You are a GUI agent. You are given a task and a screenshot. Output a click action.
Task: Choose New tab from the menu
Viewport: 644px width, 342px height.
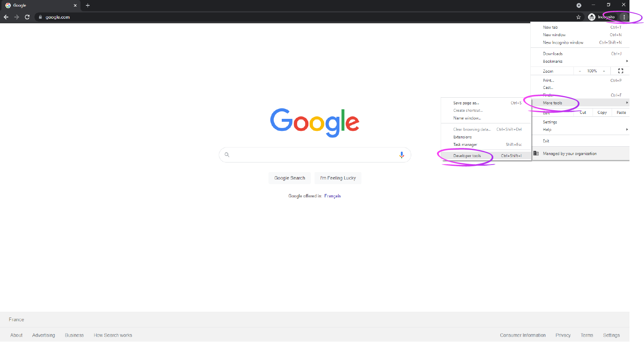pyautogui.click(x=580, y=27)
